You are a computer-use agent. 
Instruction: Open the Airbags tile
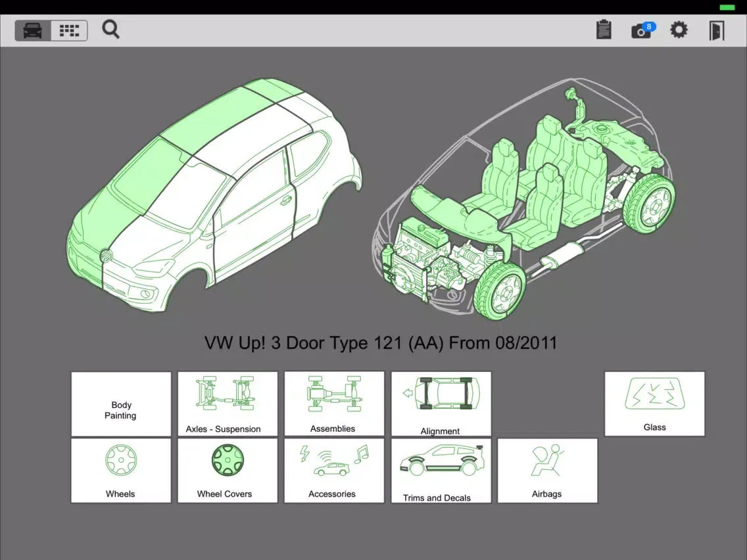548,471
